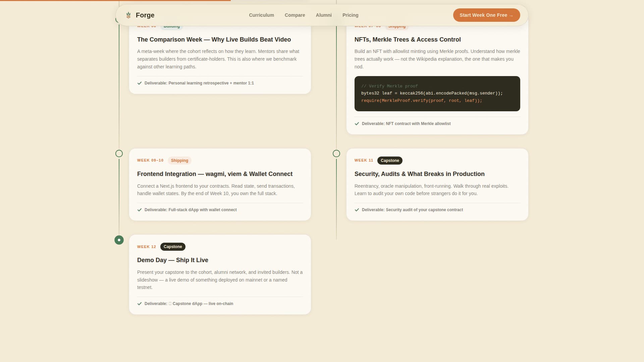The image size is (644, 362).
Task: Click 'Deliverable: Full-stack dApp with wallet connect'
Action: point(191,210)
